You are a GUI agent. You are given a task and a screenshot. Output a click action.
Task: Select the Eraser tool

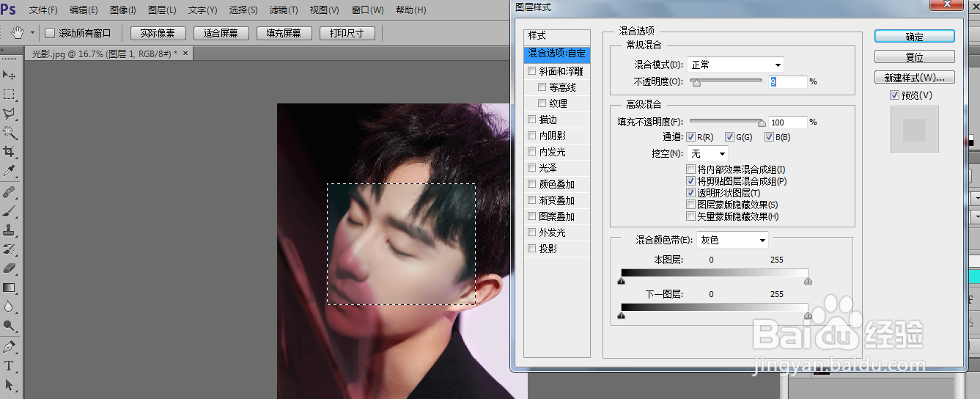(x=10, y=268)
